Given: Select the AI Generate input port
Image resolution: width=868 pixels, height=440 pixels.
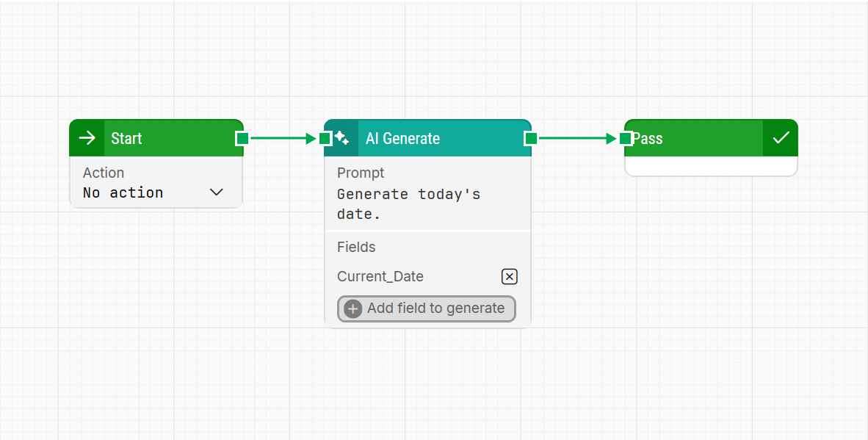Looking at the screenshot, I should 325,138.
